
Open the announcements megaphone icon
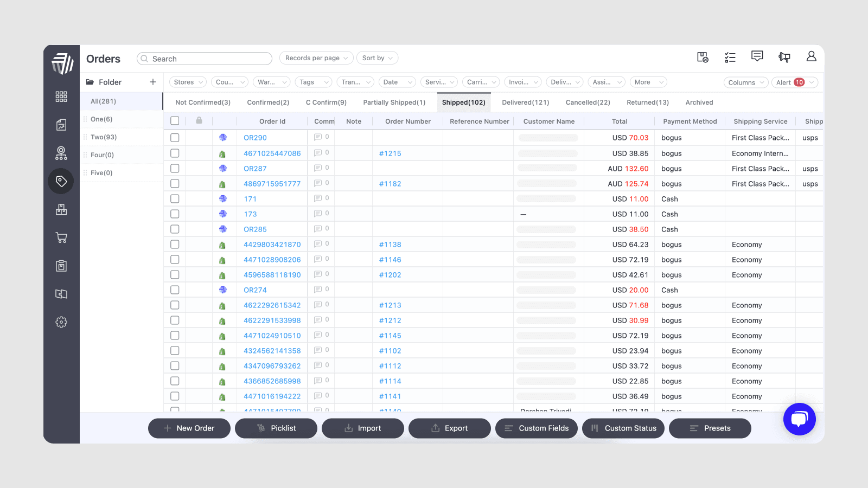click(x=784, y=57)
